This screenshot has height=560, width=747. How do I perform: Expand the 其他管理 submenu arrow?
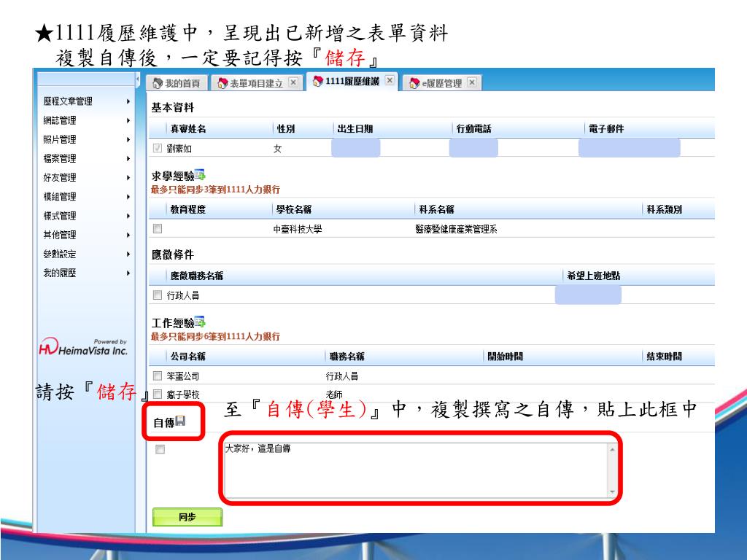click(128, 235)
